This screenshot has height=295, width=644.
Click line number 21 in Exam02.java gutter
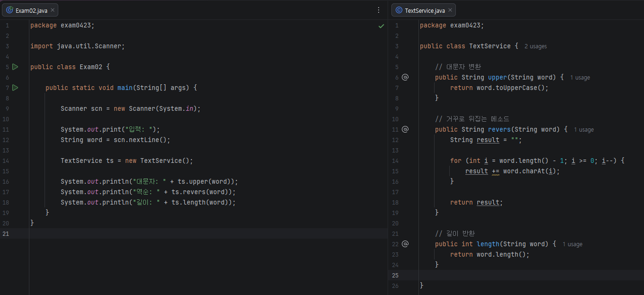[6, 233]
